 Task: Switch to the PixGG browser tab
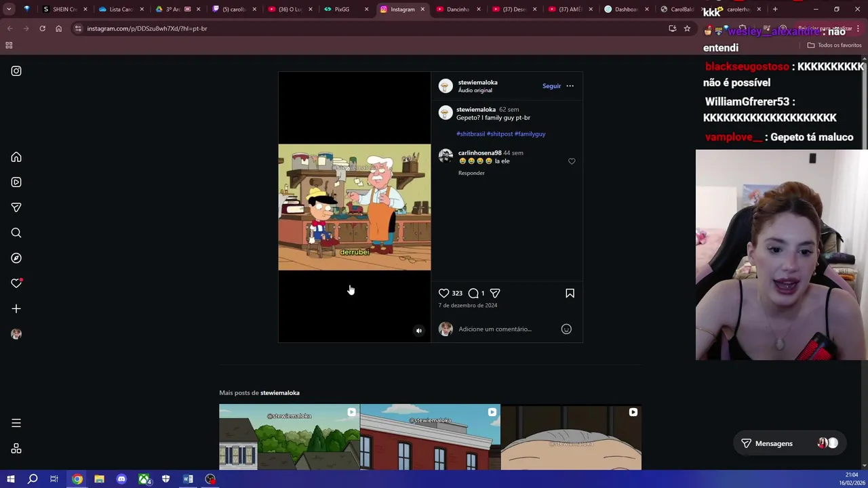click(x=344, y=9)
